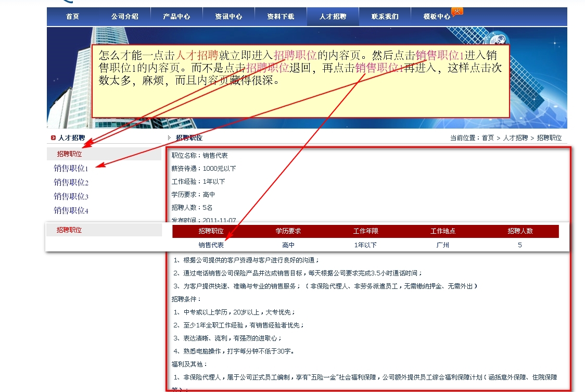Open 产品中心 from the navigation bar

click(x=176, y=17)
